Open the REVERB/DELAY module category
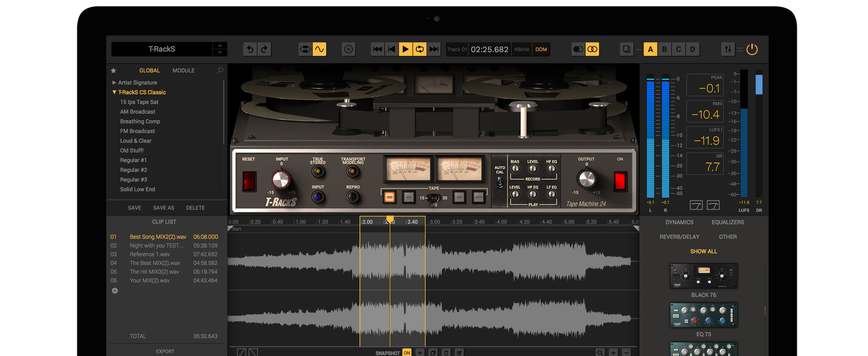868x356 pixels. (680, 237)
